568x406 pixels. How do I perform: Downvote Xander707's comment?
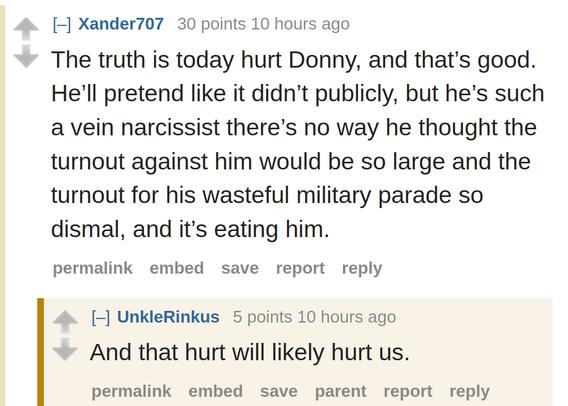point(26,56)
